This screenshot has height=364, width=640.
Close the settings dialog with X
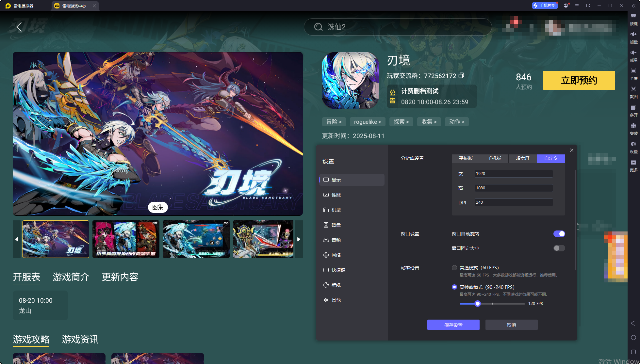(x=572, y=150)
